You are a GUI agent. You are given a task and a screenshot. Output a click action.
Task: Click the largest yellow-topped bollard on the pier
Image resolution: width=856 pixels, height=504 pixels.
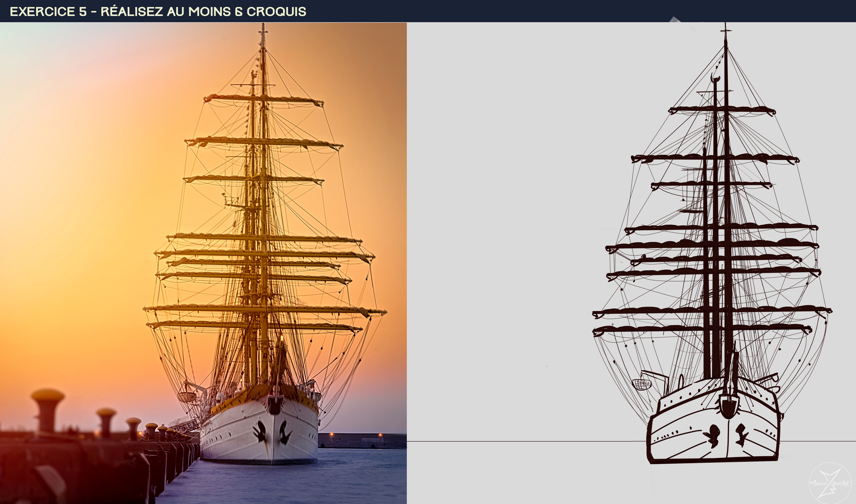click(x=48, y=410)
